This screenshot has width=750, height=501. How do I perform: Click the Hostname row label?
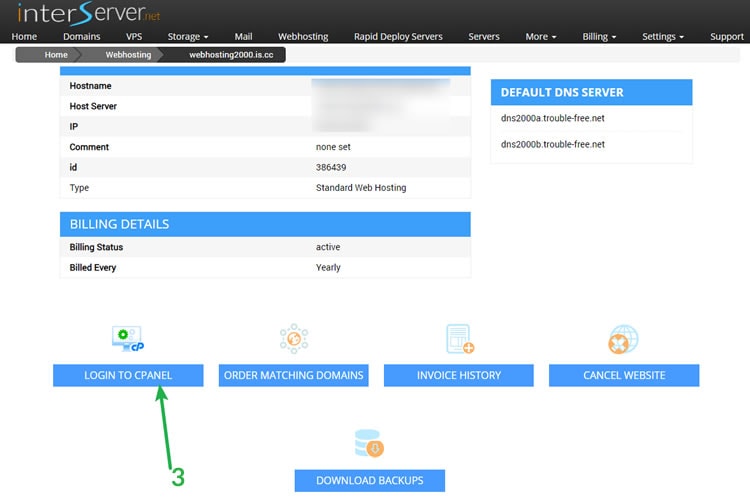tap(90, 86)
